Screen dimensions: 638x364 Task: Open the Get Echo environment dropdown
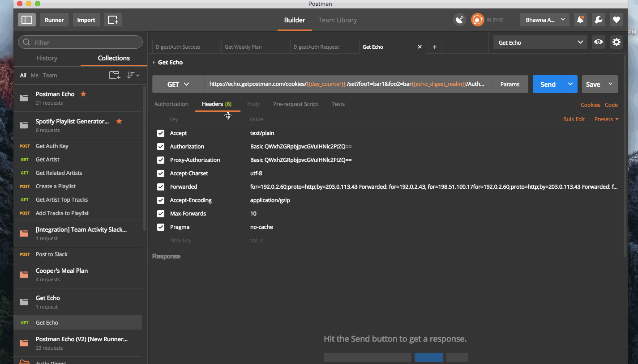540,42
